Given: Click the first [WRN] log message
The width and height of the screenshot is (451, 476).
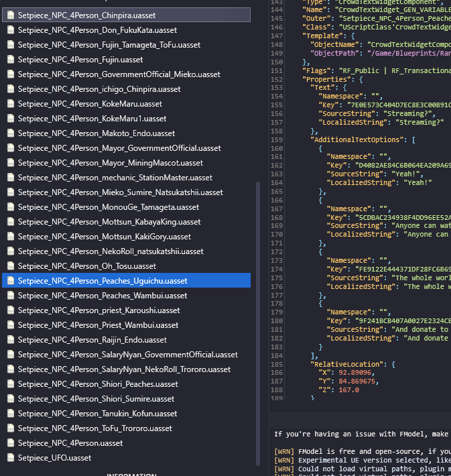Looking at the screenshot, I should 362,452.
